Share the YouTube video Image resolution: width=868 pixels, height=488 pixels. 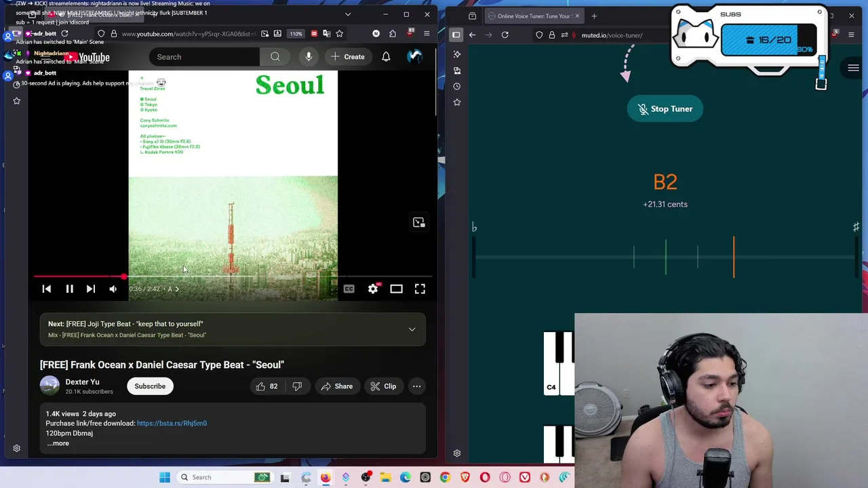tap(337, 386)
